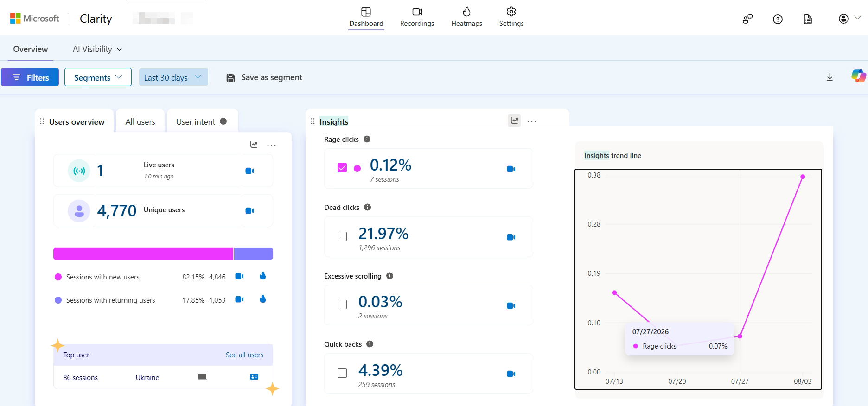Download the dashboard data

(830, 77)
